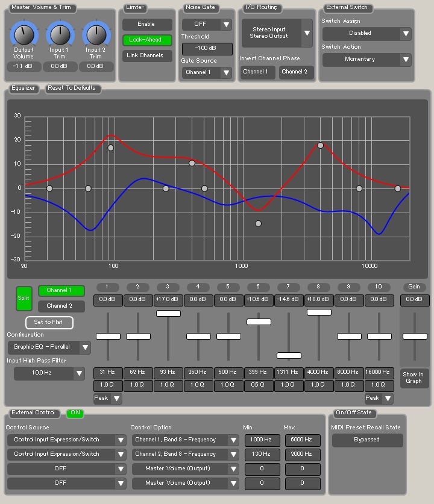Click the Bypassed MIDI Preset Recall button
This screenshot has height=504, width=434.
pyautogui.click(x=368, y=440)
